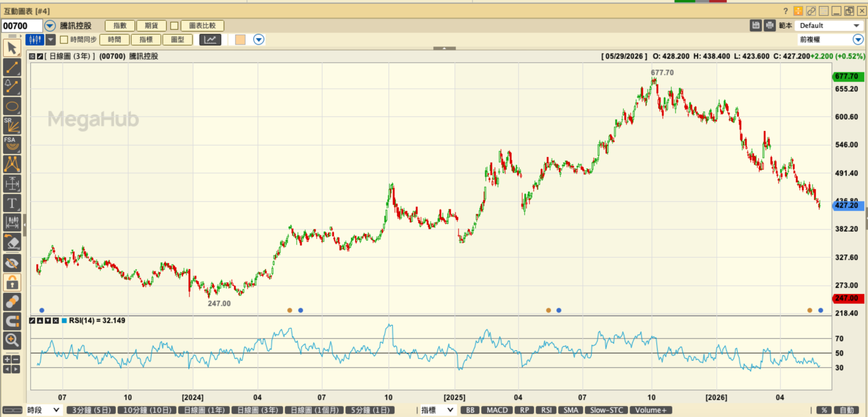
Task: Expand the 前複權 adjustment dropdown
Action: pyautogui.click(x=858, y=40)
